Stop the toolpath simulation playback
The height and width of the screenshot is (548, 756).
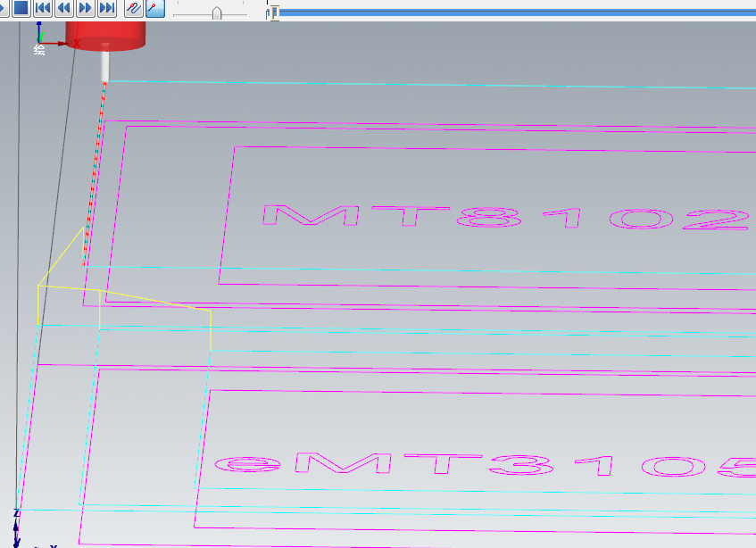pos(21,8)
